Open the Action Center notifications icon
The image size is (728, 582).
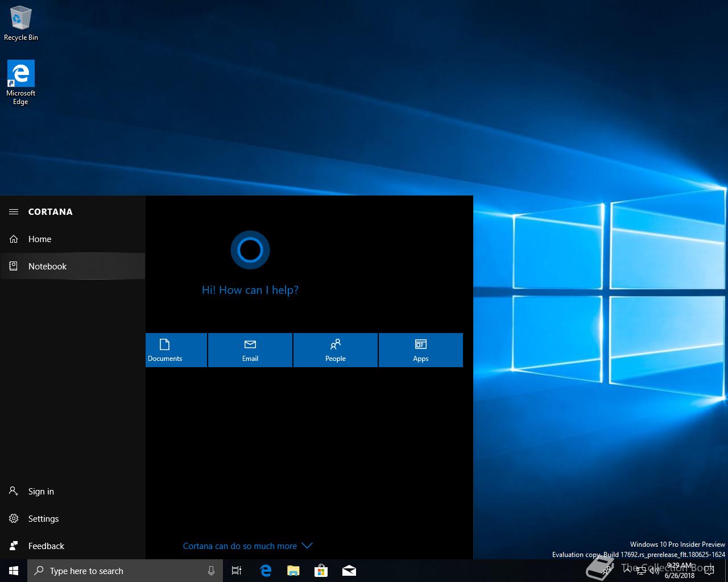tap(709, 571)
